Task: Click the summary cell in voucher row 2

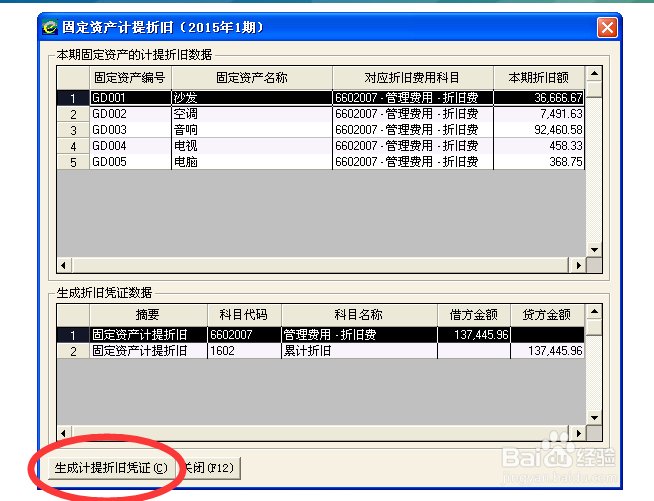Action: (148, 351)
